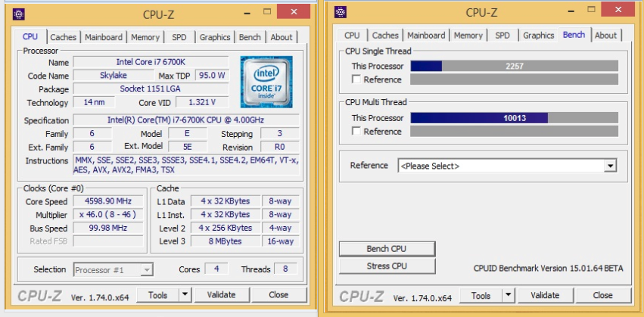Open the Mainboard tab in left window
Image resolution: width=644 pixels, height=317 pixels.
pos(104,37)
